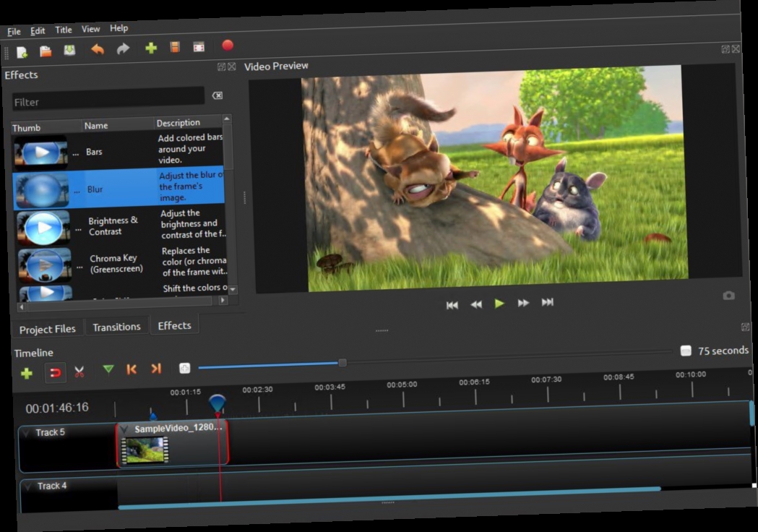Select the razor tool in the timeline toolbar

tap(79, 372)
